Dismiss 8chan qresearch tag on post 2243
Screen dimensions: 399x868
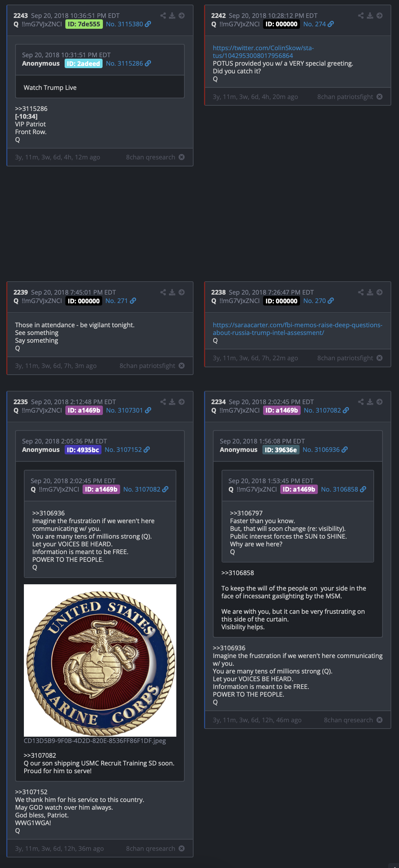(182, 157)
